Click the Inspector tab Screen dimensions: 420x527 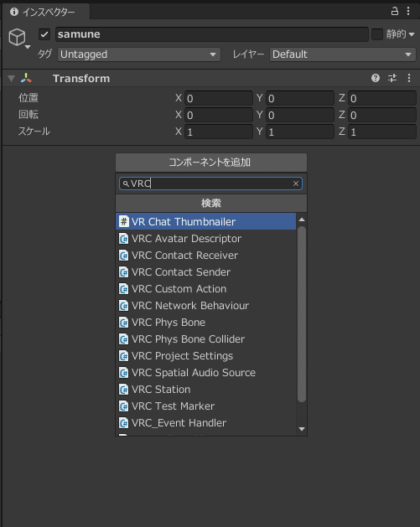[x=45, y=12]
